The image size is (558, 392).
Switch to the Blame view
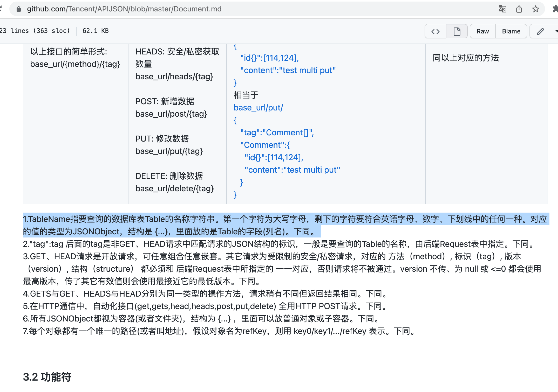click(x=511, y=31)
